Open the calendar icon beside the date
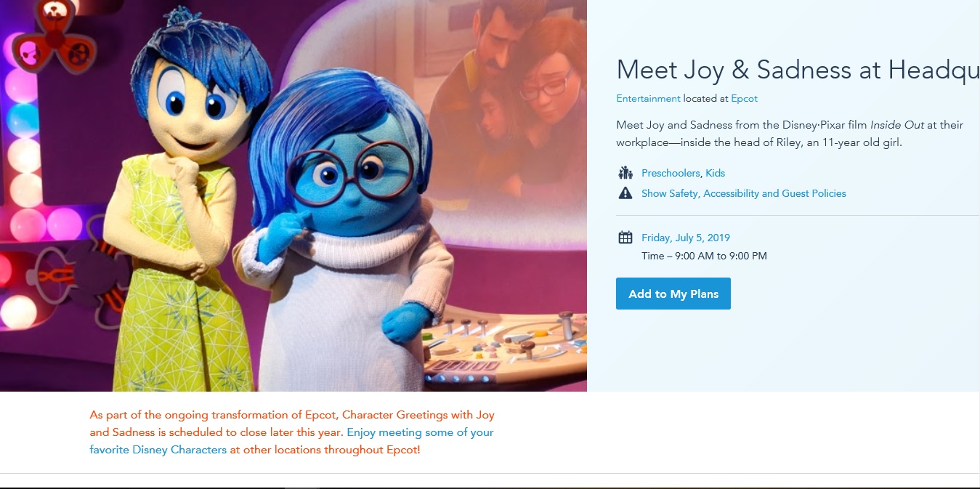This screenshot has height=489, width=980. (x=625, y=238)
